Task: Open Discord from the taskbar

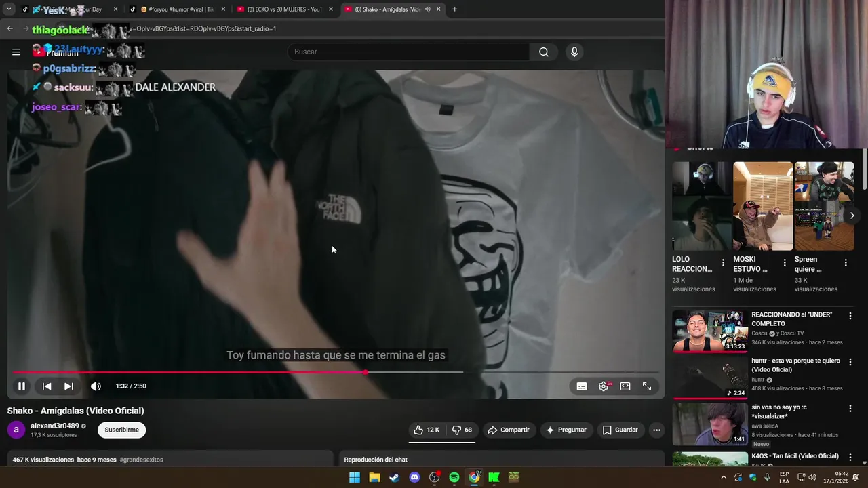Action: 414,477
